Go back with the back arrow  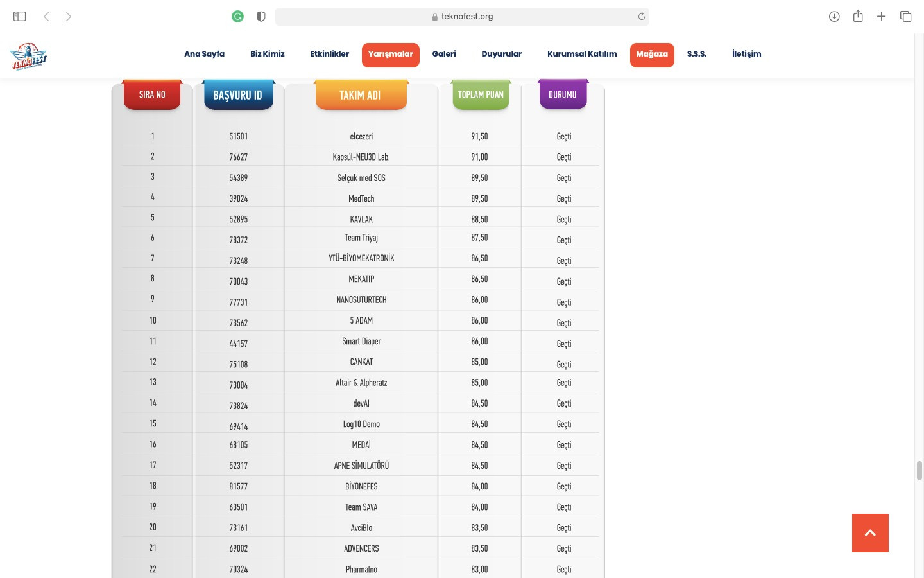(x=46, y=16)
